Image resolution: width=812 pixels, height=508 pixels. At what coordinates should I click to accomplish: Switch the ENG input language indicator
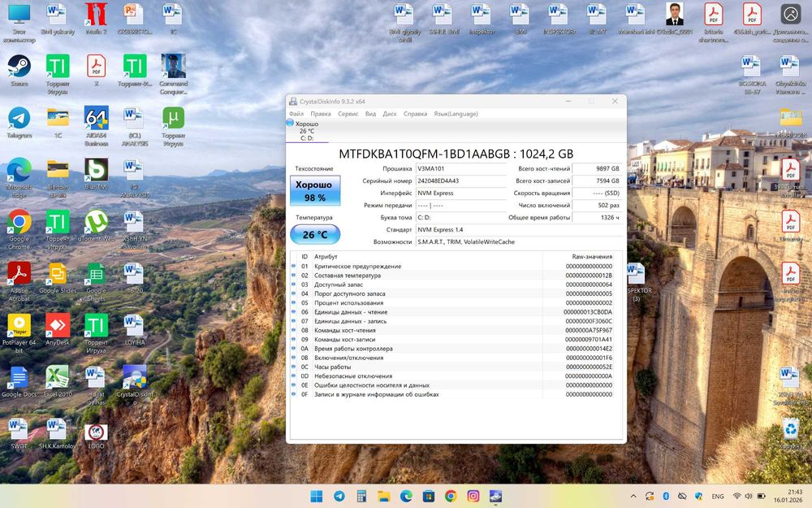coord(718,497)
